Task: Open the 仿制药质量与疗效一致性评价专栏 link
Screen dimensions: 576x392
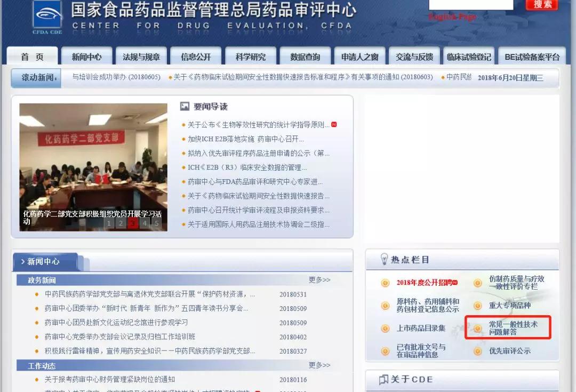Action: (x=516, y=283)
